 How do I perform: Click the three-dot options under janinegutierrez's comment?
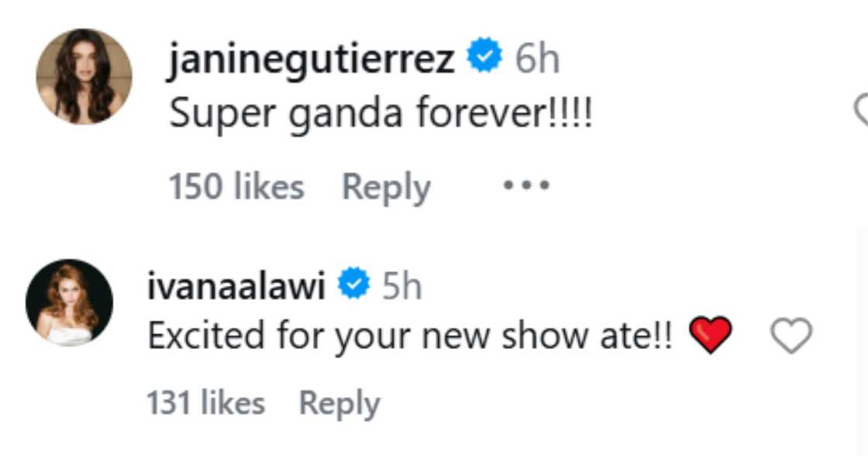click(529, 185)
